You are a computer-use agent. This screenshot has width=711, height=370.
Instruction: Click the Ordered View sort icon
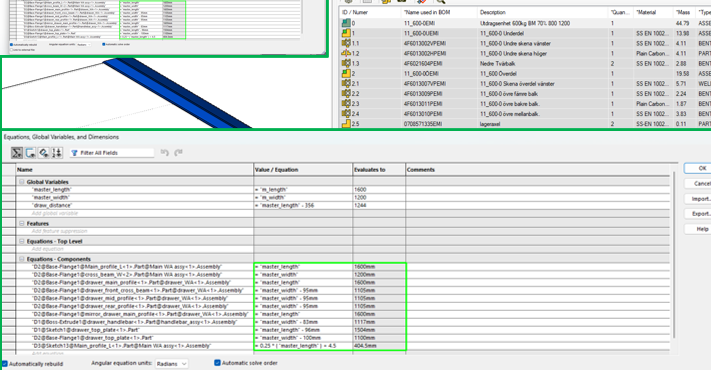(57, 153)
